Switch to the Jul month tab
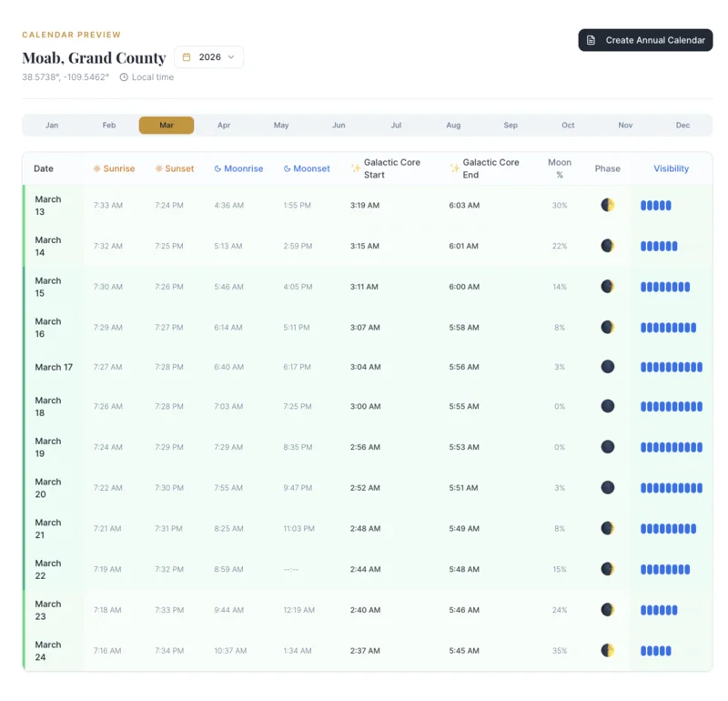728x701 pixels. pos(396,126)
